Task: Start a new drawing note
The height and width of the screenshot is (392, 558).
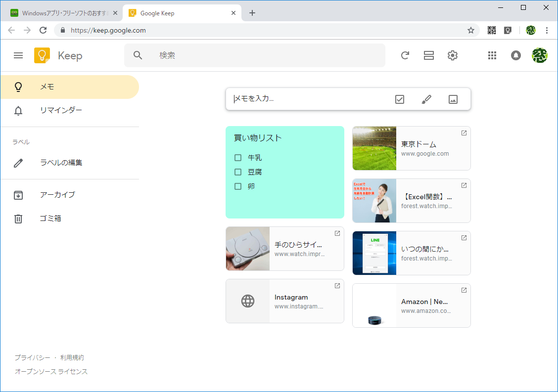Action: coord(426,99)
